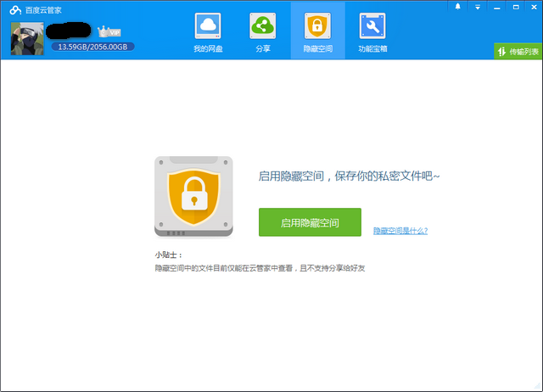Click the VIP crown badge
Viewport: 543px width, 392px height.
click(x=109, y=32)
